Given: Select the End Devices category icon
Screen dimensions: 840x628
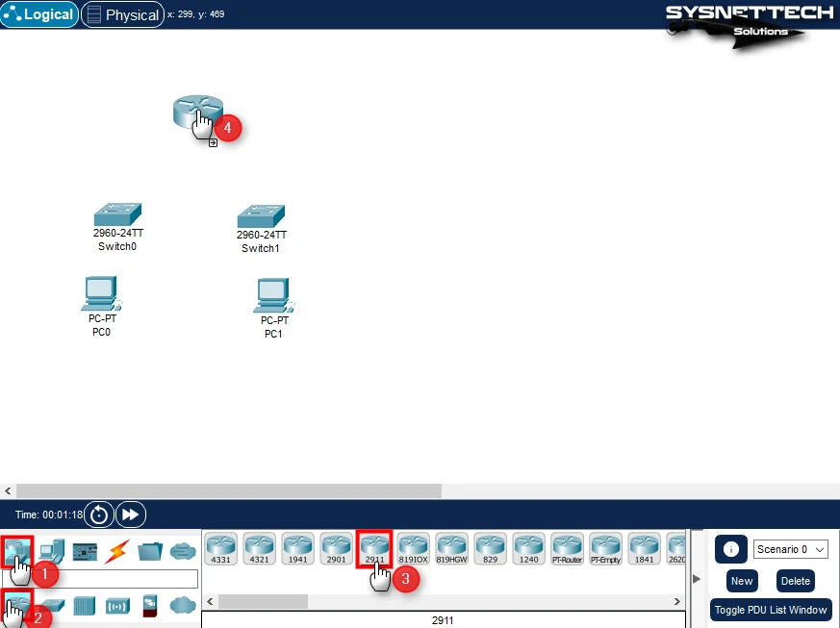Looking at the screenshot, I should click(52, 551).
